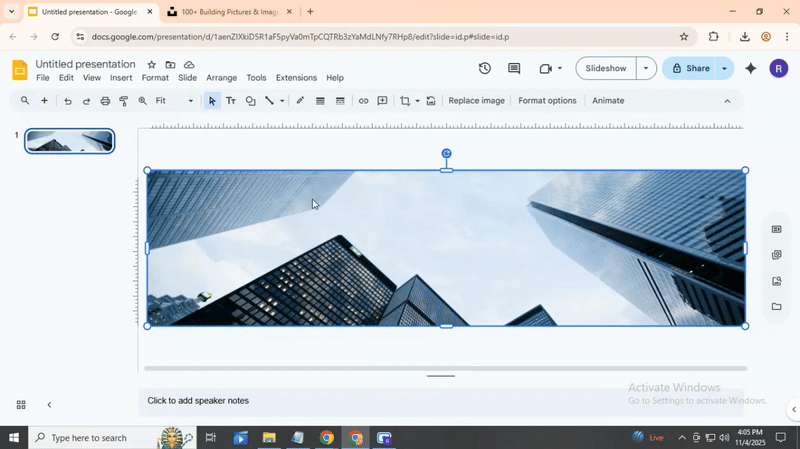
Task: Click the Format options button
Action: point(547,101)
